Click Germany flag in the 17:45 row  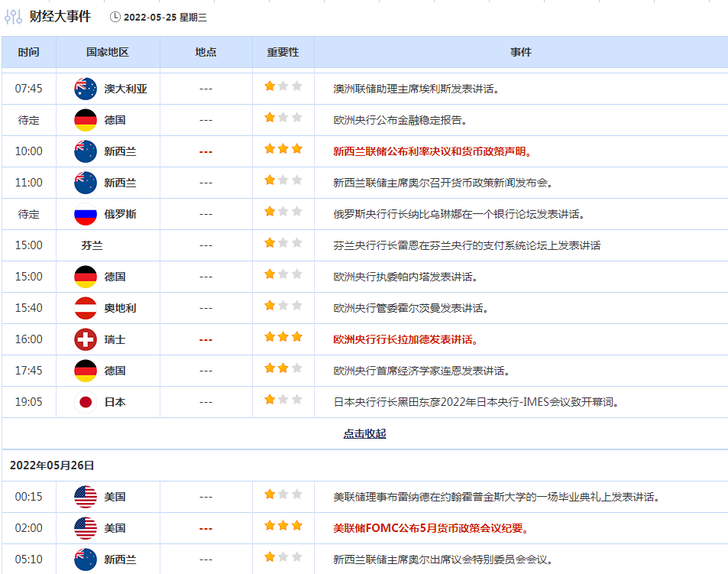(86, 371)
